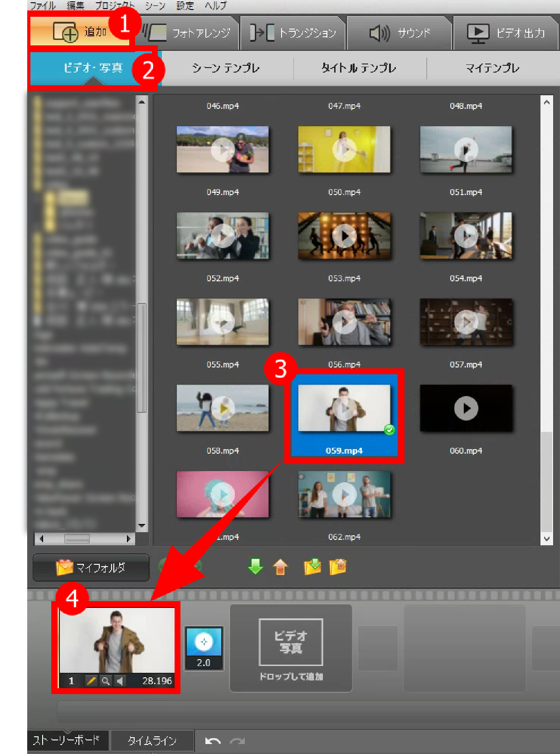560x754 pixels.
Task: Open the シーン テンプレ tab
Action: pos(225,68)
